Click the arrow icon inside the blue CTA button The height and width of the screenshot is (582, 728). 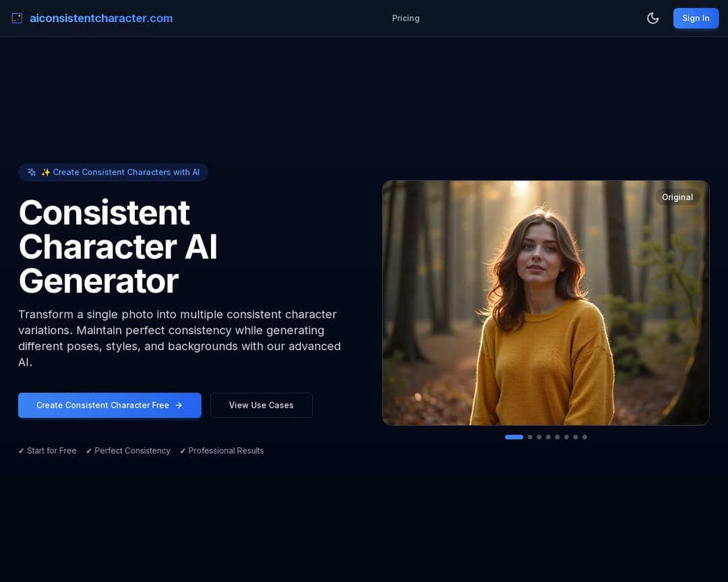pos(179,405)
